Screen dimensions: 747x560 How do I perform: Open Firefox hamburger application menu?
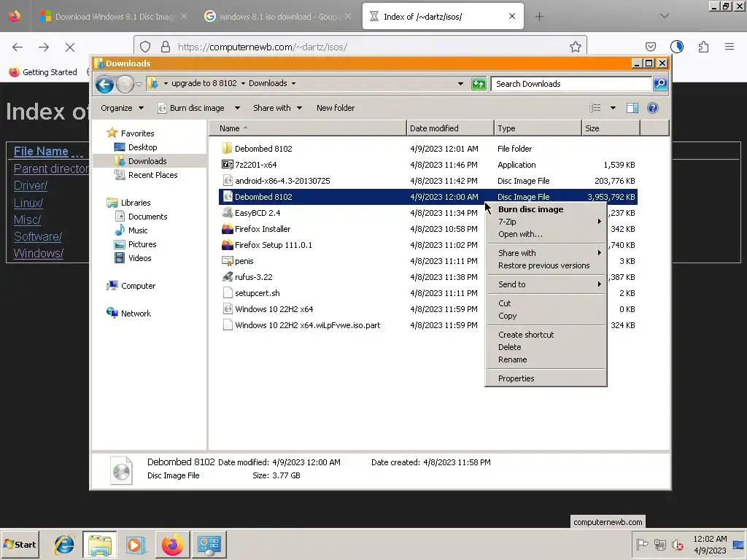point(729,47)
